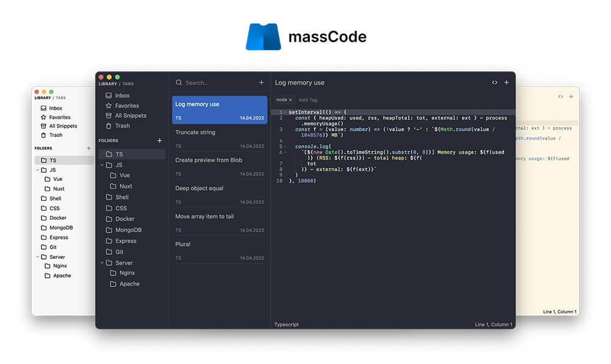Open Favorites in the dark window library

[x=122, y=106]
